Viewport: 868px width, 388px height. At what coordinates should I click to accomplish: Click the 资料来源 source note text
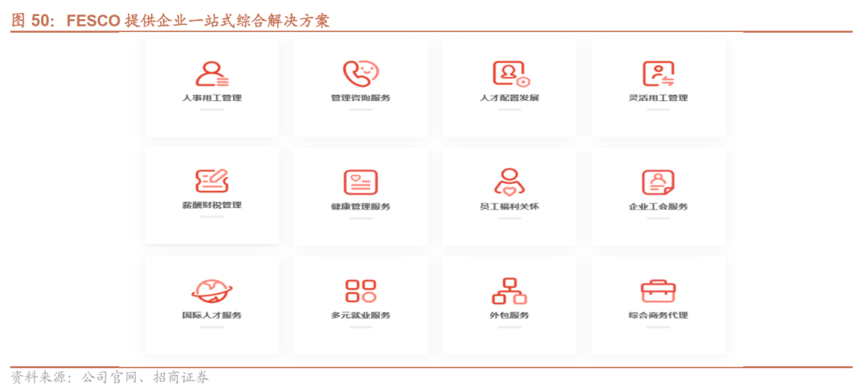point(110,378)
